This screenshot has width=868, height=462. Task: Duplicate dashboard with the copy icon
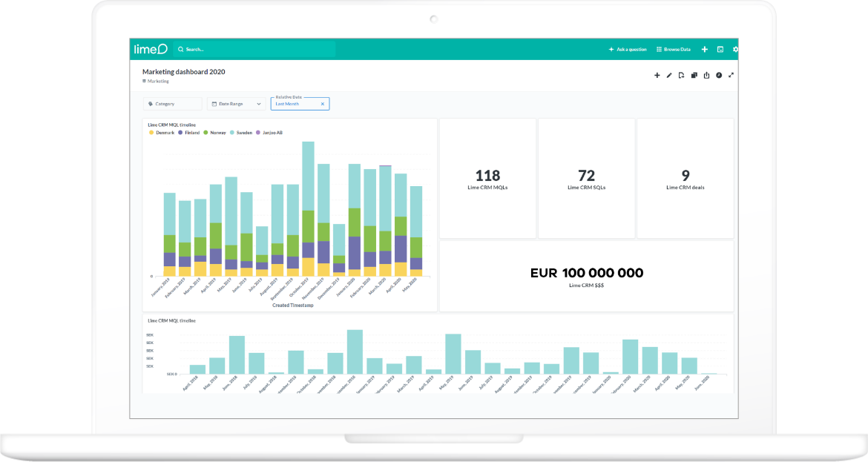[x=694, y=75]
